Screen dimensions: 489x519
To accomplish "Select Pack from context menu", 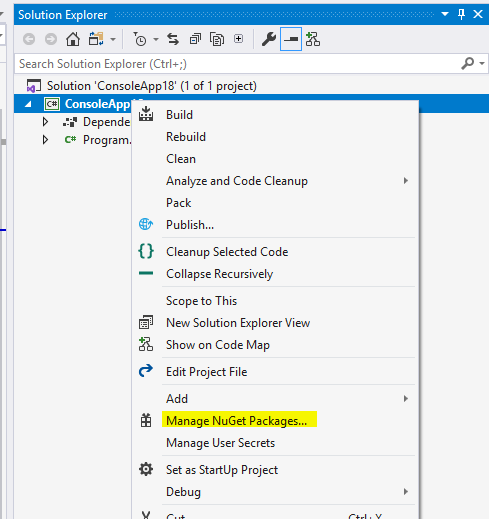I will coord(179,203).
